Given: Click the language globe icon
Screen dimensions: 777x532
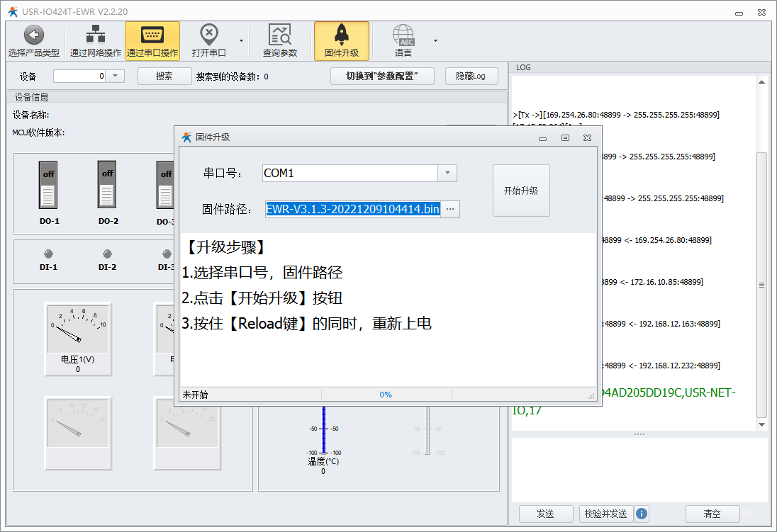Looking at the screenshot, I should [403, 35].
